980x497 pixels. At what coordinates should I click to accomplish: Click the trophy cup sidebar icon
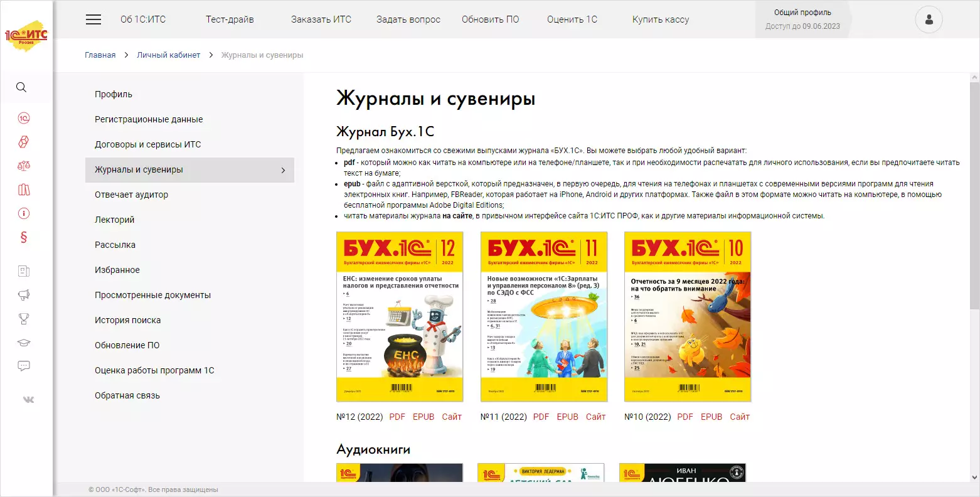point(24,319)
